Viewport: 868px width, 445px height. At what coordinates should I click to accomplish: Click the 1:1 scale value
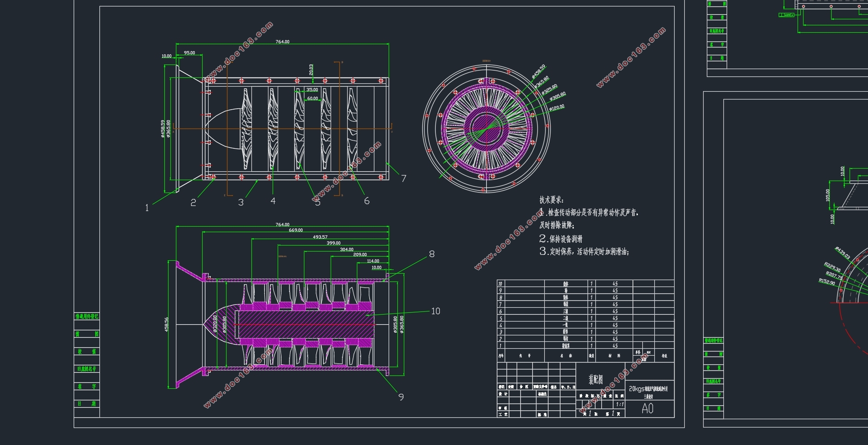pyautogui.click(x=620, y=404)
